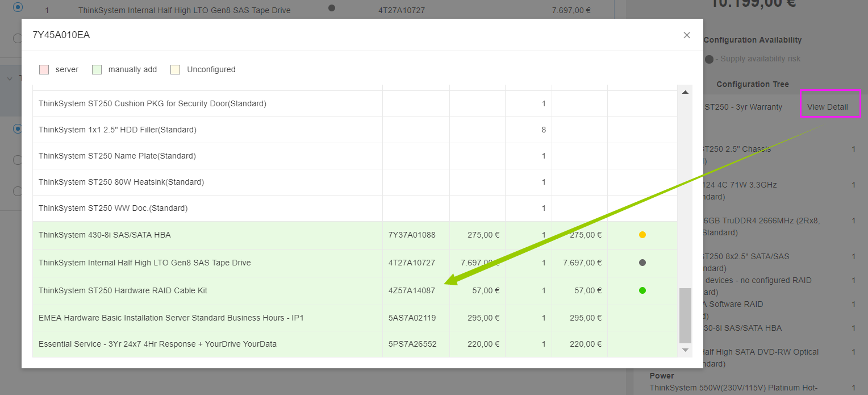The image size is (868, 395).
Task: Click the Configuration Availability heading
Action: tap(753, 40)
